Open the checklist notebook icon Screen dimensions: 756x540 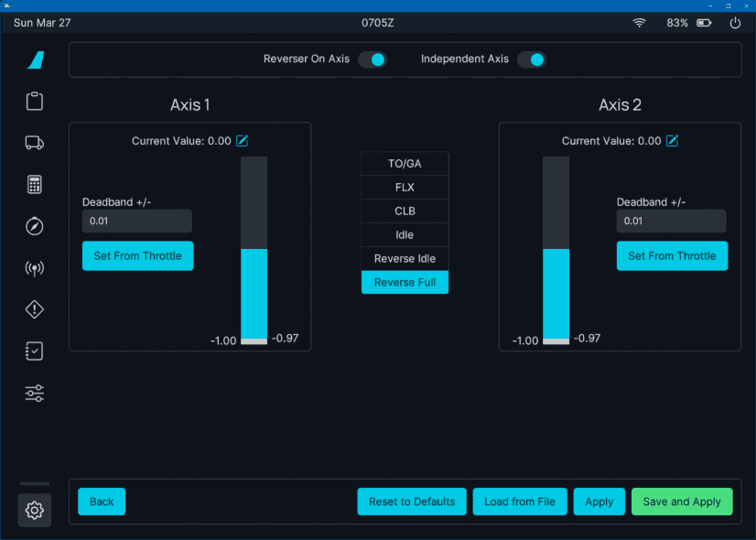click(x=35, y=351)
